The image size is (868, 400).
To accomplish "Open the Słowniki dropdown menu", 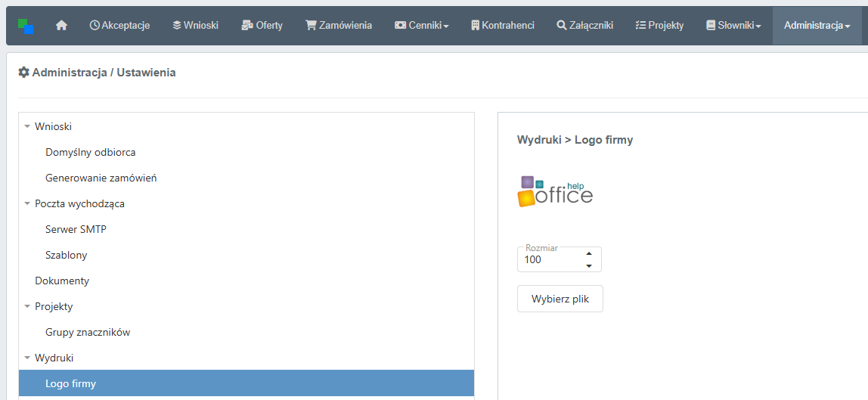I will pyautogui.click(x=733, y=26).
